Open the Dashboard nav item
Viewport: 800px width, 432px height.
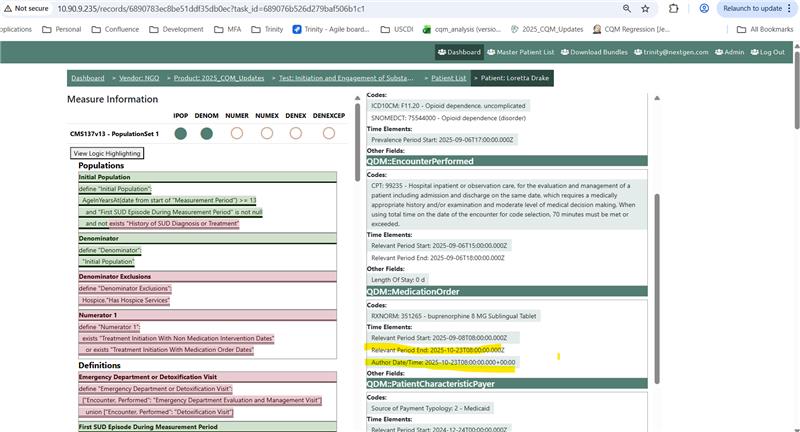(x=459, y=52)
